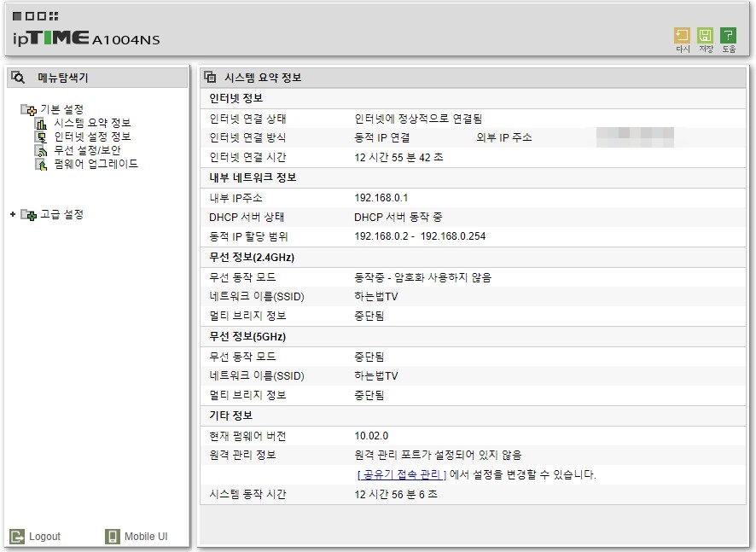Click the 무선 정보(2.4GHz) section heading

pyautogui.click(x=252, y=257)
